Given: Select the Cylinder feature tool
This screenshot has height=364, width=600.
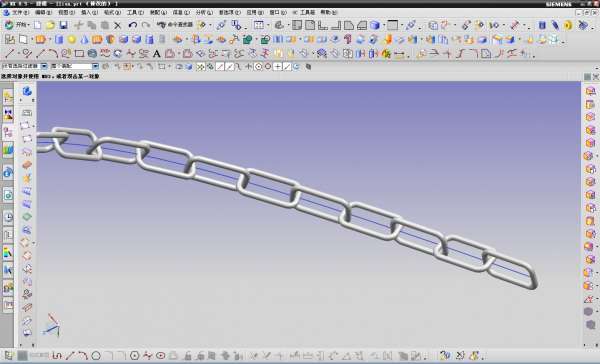Looking at the screenshot, I should (x=59, y=39).
